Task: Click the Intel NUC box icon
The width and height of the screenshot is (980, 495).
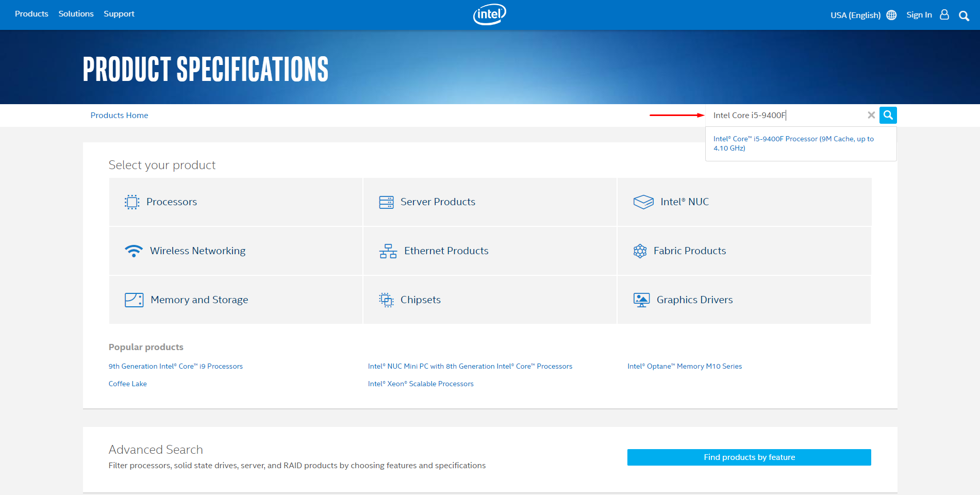Action: [x=643, y=202]
